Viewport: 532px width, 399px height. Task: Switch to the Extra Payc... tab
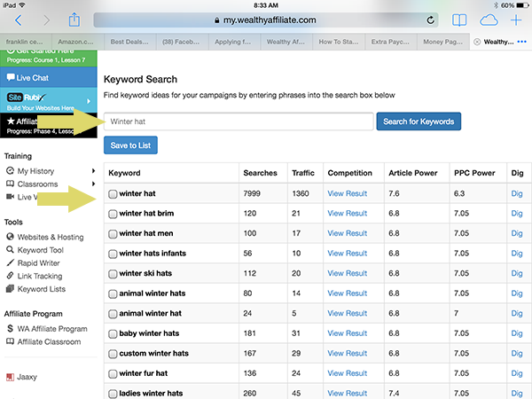391,42
